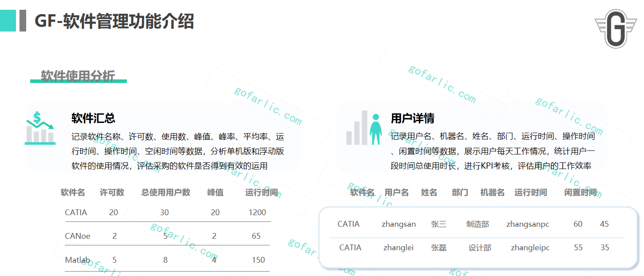644x276 pixels.
Task: Click the Matlab 许可数 value 5
Action: pyautogui.click(x=114, y=260)
